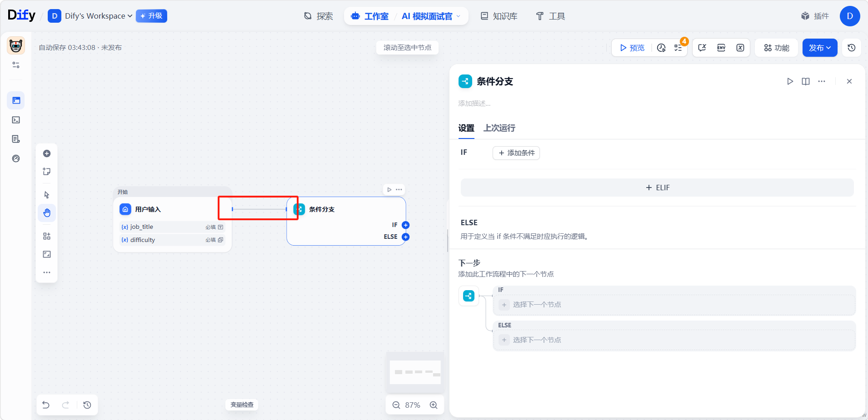Screen dimensions: 868x420
Task: Open version history clock icon at top right
Action: point(852,48)
